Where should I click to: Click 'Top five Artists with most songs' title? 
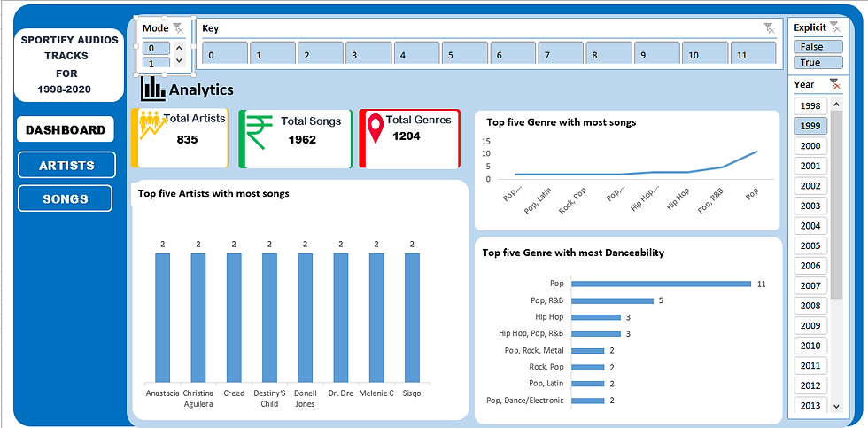(x=213, y=193)
